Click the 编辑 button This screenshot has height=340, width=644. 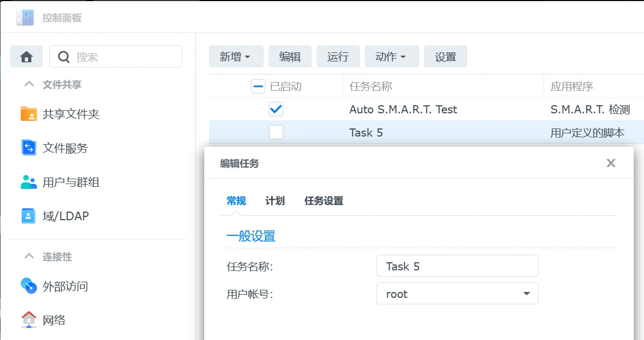coord(290,57)
